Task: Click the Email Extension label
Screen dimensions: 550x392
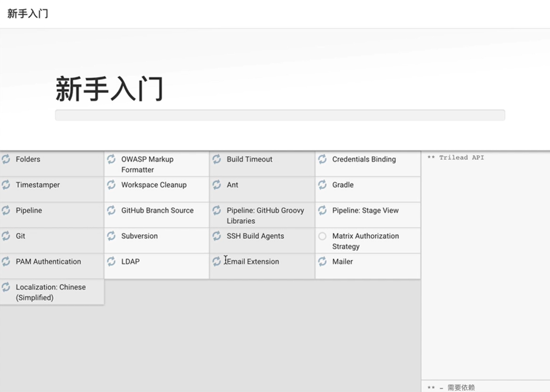Action: [253, 262]
